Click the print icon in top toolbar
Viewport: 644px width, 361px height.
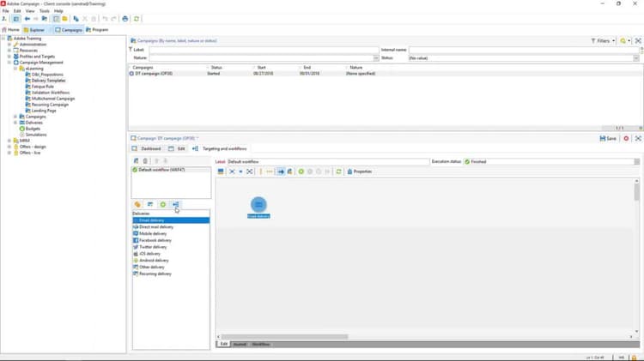pyautogui.click(x=125, y=19)
